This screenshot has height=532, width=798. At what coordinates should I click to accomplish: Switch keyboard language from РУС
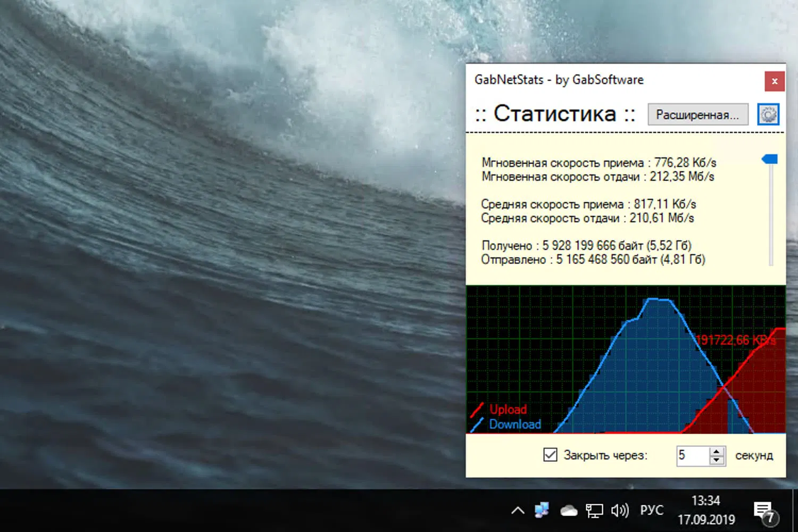point(651,510)
